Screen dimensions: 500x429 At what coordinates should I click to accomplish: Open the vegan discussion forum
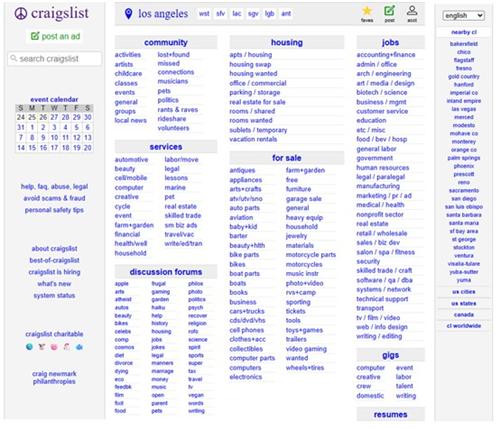click(196, 395)
